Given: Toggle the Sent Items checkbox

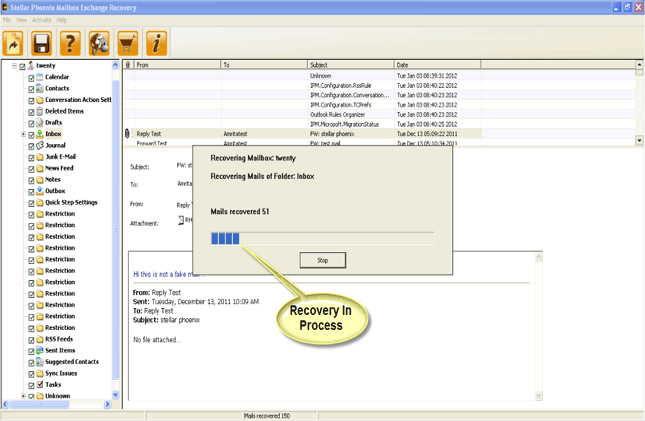Looking at the screenshot, I should pyautogui.click(x=31, y=351).
